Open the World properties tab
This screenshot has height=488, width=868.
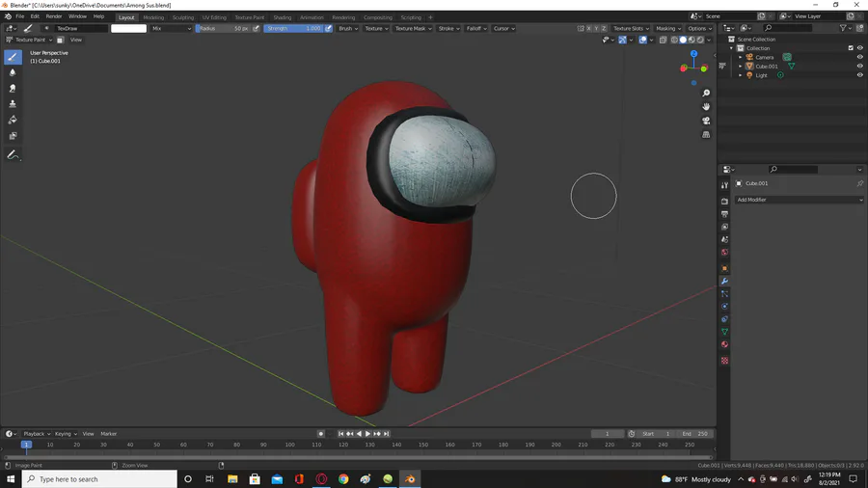click(724, 253)
